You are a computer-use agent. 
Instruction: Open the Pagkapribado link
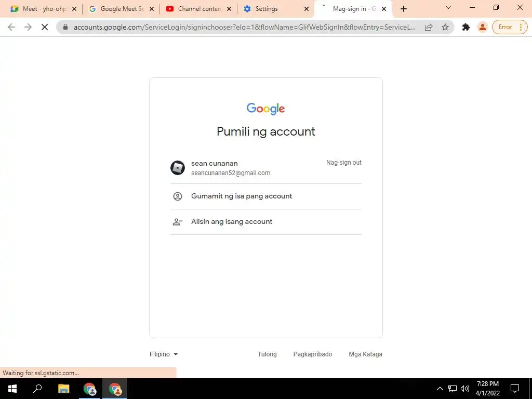(x=312, y=354)
